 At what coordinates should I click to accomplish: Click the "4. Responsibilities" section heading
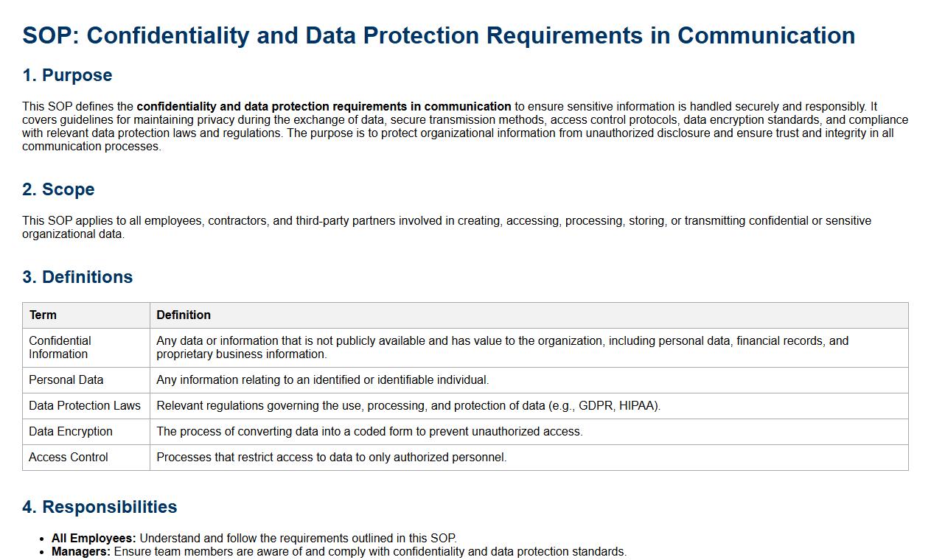[x=100, y=507]
